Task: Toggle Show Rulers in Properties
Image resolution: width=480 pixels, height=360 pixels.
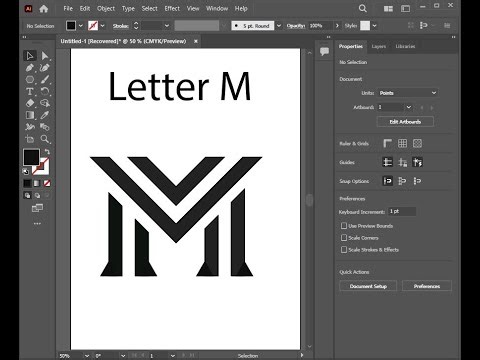Action: click(x=387, y=143)
